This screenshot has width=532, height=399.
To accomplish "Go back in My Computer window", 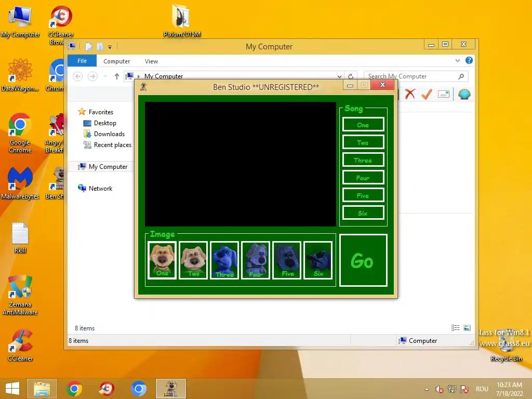I will point(78,76).
